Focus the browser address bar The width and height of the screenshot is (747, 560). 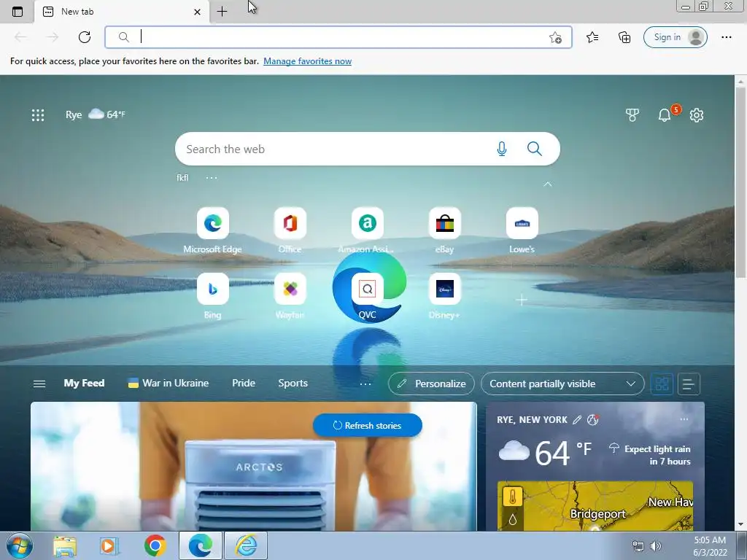338,37
